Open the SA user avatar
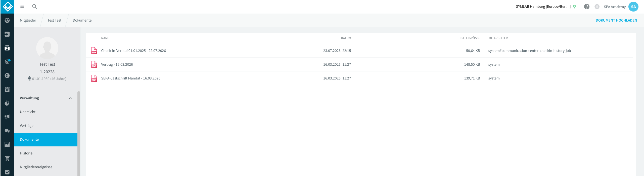This screenshot has width=644, height=176. pyautogui.click(x=633, y=7)
